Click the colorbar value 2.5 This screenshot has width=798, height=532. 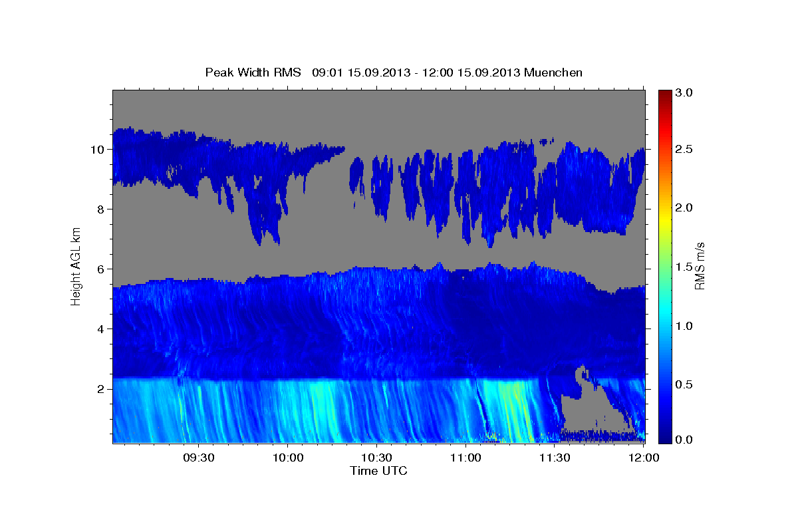[x=684, y=149]
